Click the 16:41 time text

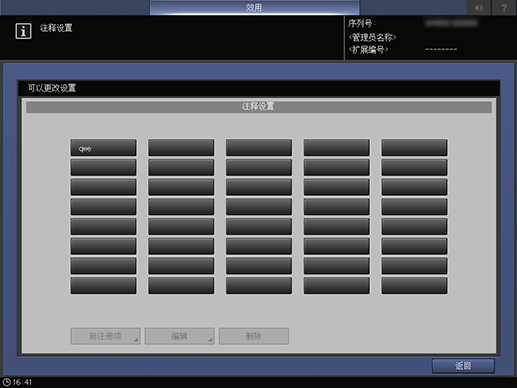[x=22, y=382]
